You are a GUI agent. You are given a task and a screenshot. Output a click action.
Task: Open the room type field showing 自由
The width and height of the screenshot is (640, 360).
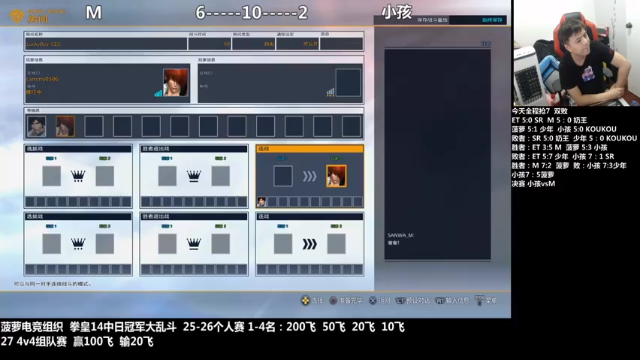pos(253,44)
